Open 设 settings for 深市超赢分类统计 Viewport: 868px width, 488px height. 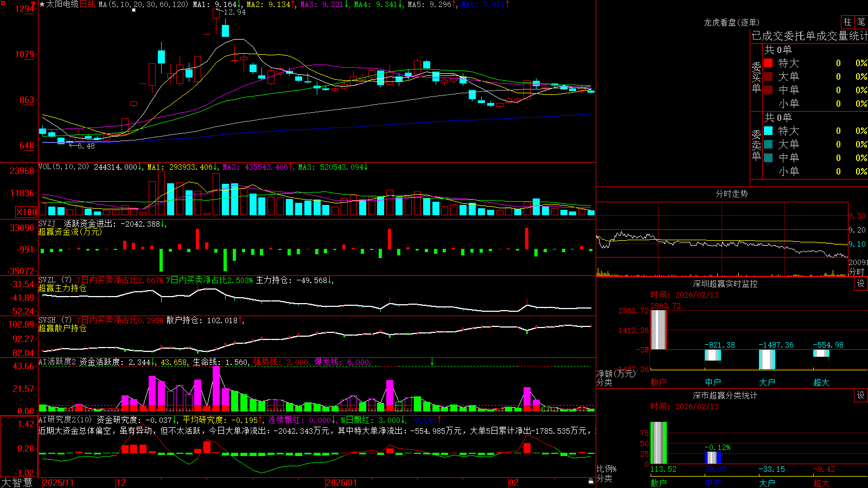click(861, 395)
